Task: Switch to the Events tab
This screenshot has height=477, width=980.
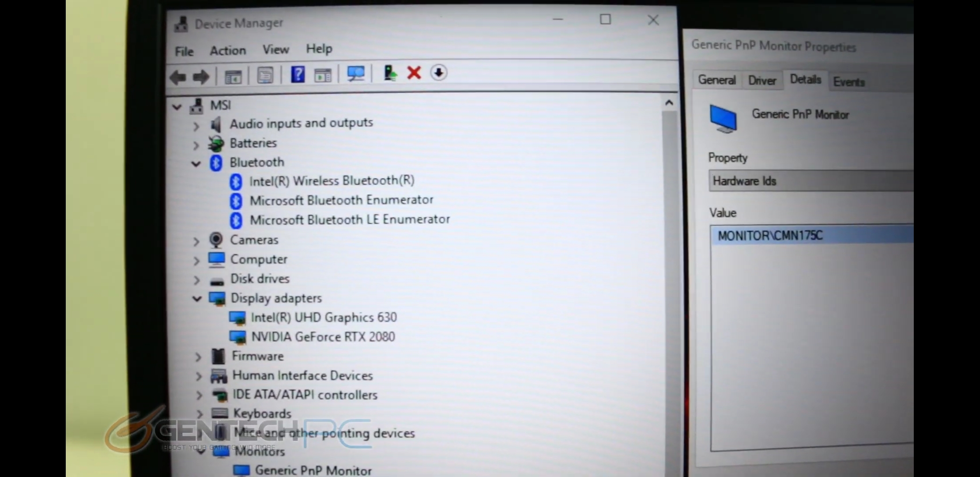Action: click(848, 82)
